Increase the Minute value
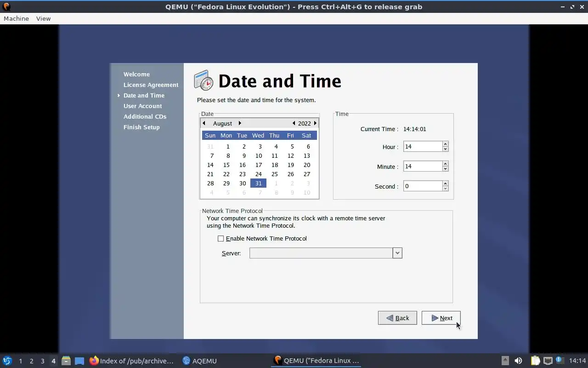Image resolution: width=588 pixels, height=368 pixels. [445, 164]
